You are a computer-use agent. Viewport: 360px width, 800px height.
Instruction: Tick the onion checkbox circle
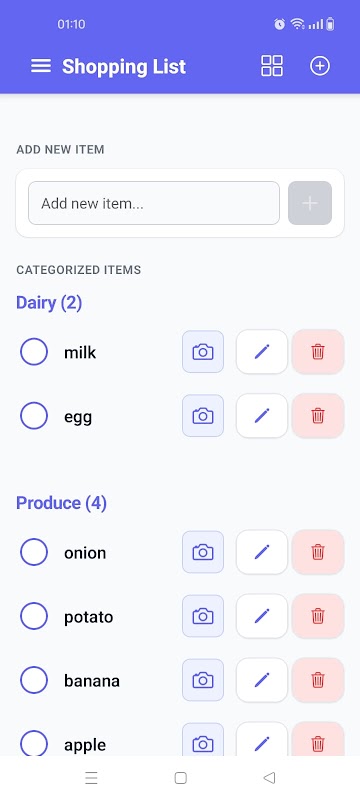coord(34,552)
